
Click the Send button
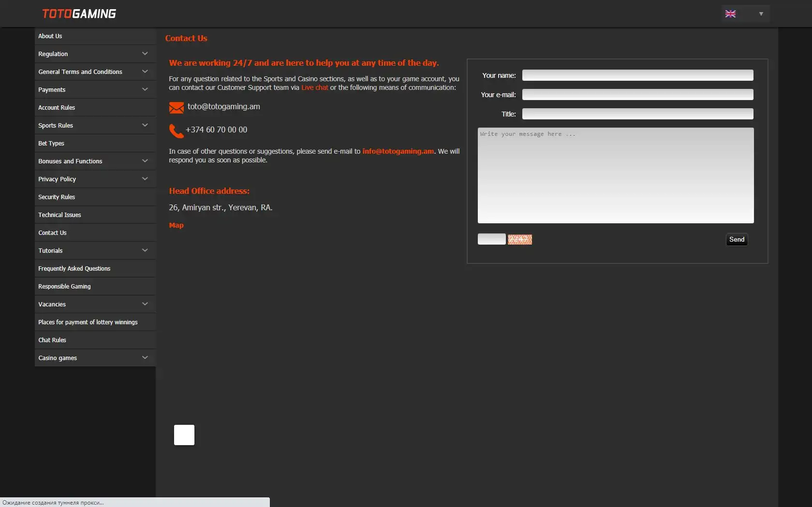[x=737, y=239]
